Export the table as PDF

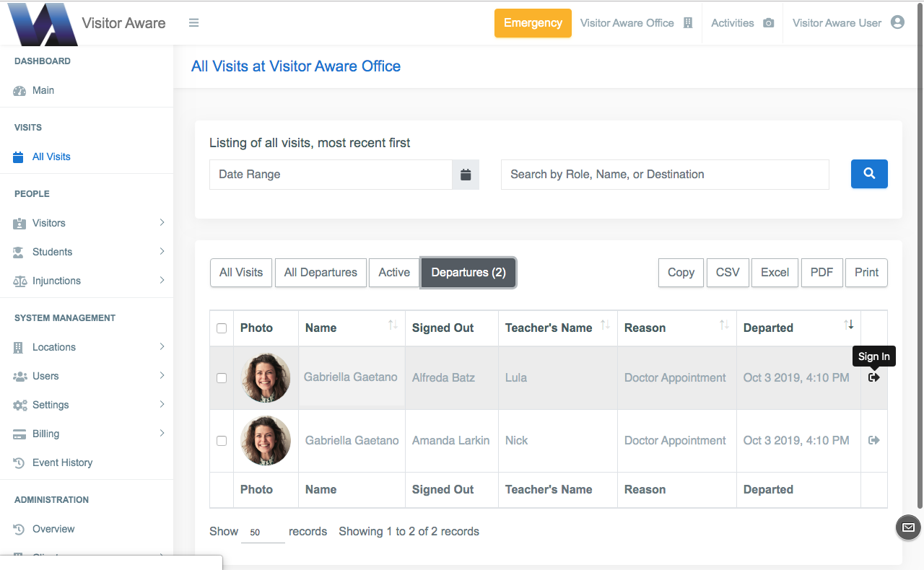click(x=821, y=273)
